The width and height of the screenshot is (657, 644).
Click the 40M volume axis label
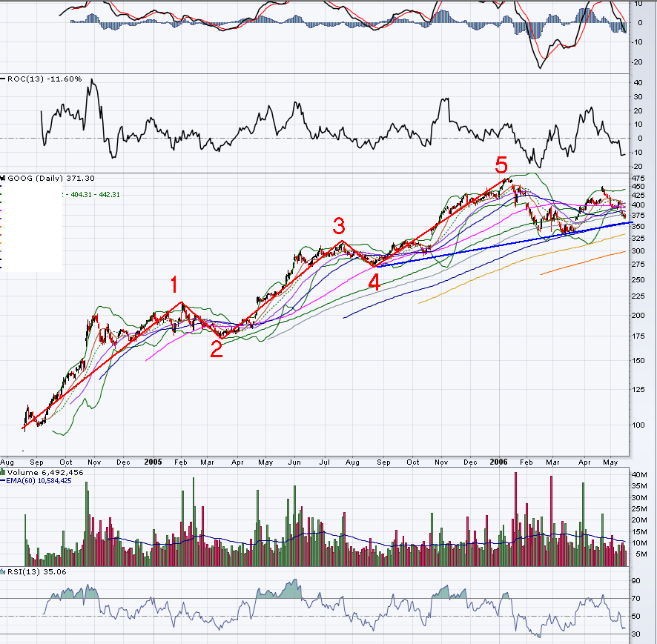(639, 475)
